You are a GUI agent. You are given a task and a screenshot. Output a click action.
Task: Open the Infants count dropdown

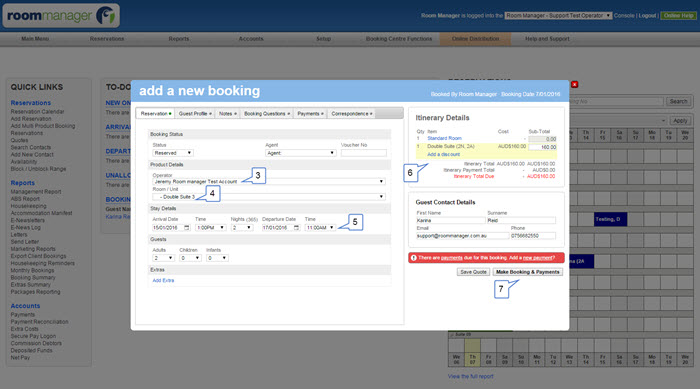pyautogui.click(x=217, y=258)
